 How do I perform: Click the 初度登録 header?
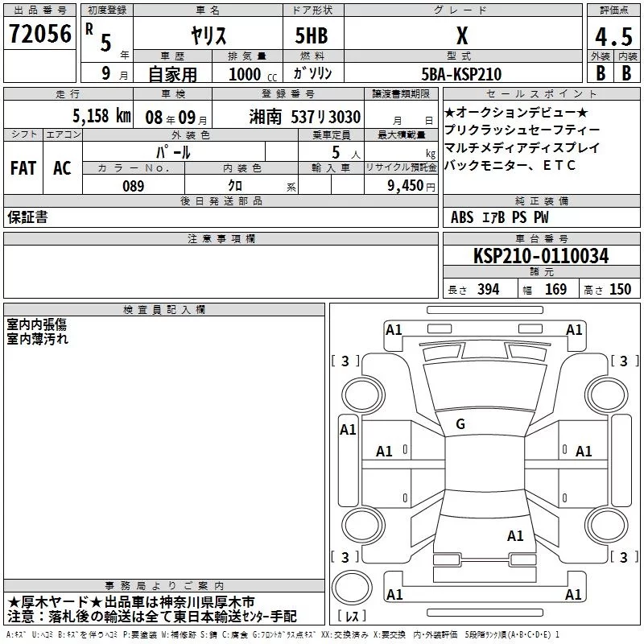click(107, 10)
